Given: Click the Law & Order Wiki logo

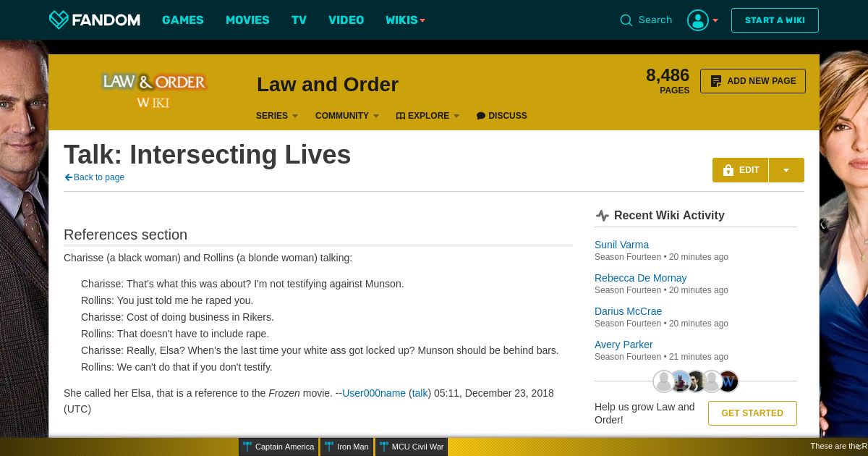Looking at the screenshot, I should point(154,90).
